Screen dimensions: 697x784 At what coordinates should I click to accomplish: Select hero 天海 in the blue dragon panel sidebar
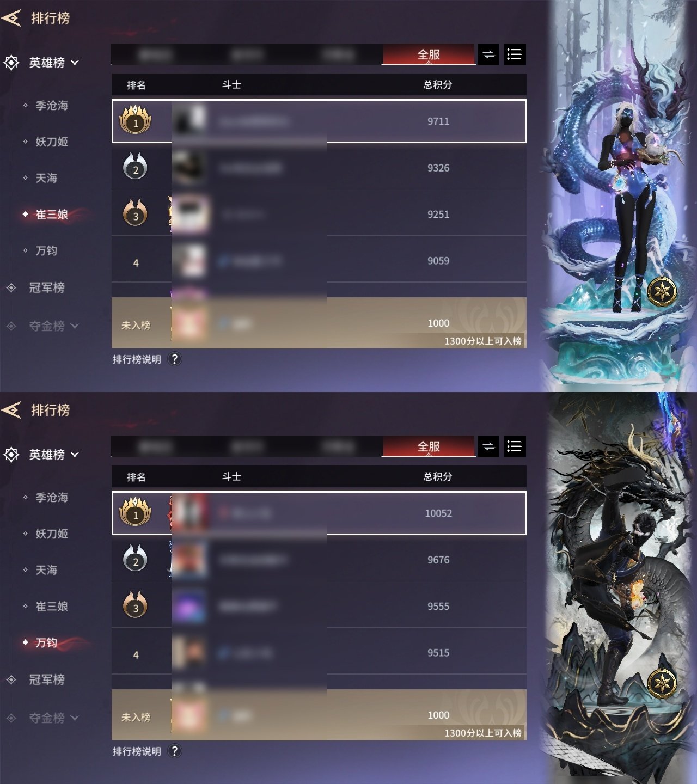click(x=46, y=178)
